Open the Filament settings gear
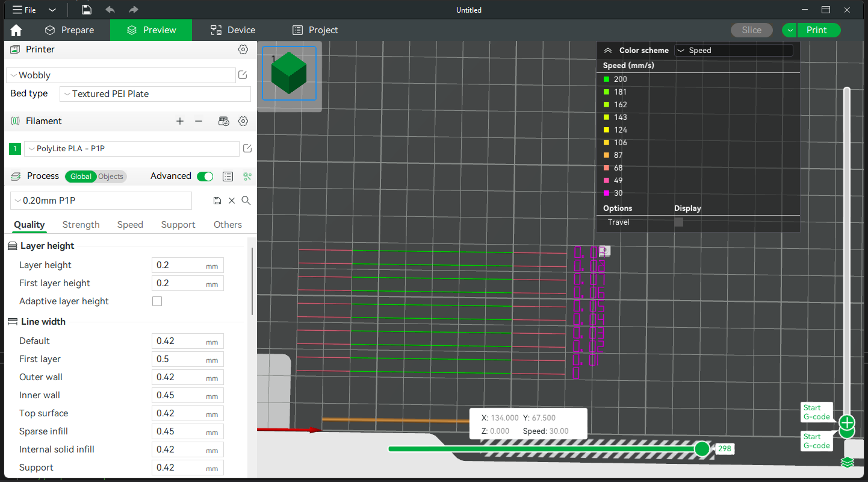This screenshot has height=482, width=868. (243, 121)
